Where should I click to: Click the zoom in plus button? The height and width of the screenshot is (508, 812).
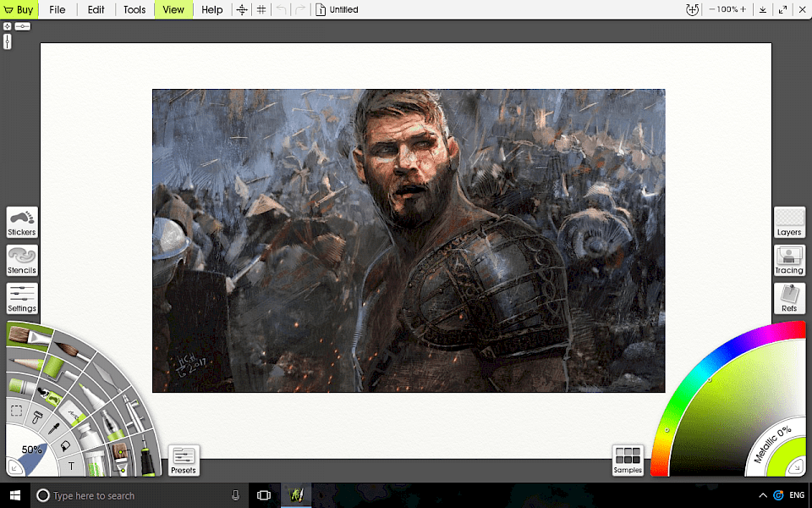tap(743, 9)
